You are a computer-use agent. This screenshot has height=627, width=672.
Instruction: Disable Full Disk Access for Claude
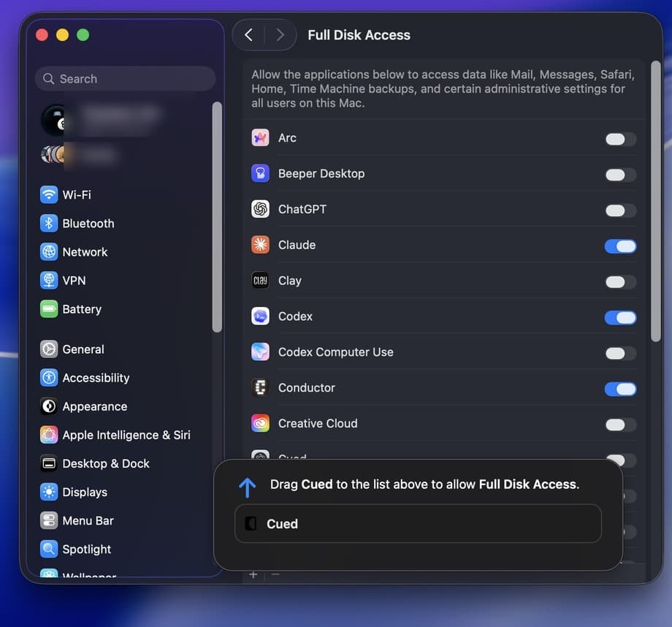[x=620, y=246]
